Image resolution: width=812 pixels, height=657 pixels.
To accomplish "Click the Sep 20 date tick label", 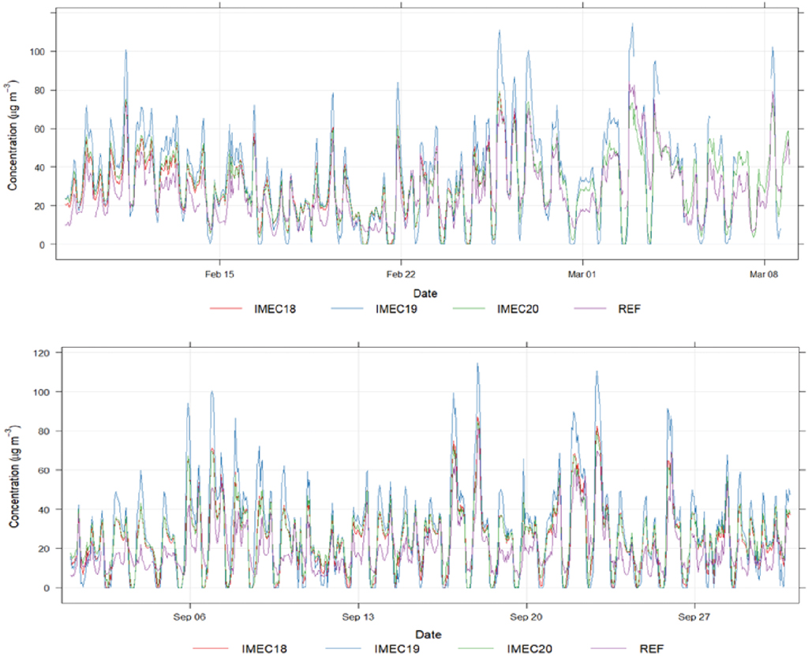I will point(526,617).
